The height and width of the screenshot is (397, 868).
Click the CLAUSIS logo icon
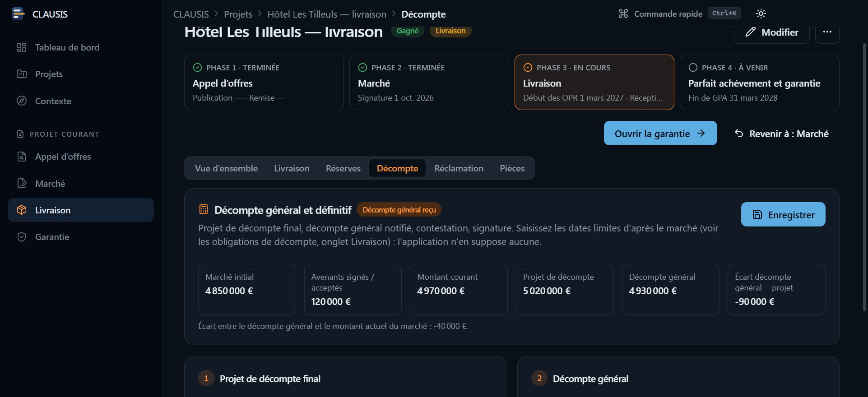(18, 14)
